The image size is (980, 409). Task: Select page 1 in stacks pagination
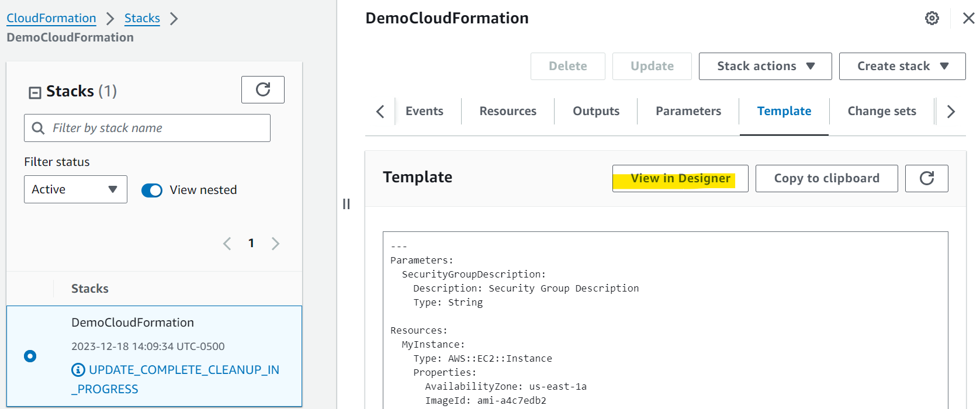(251, 243)
